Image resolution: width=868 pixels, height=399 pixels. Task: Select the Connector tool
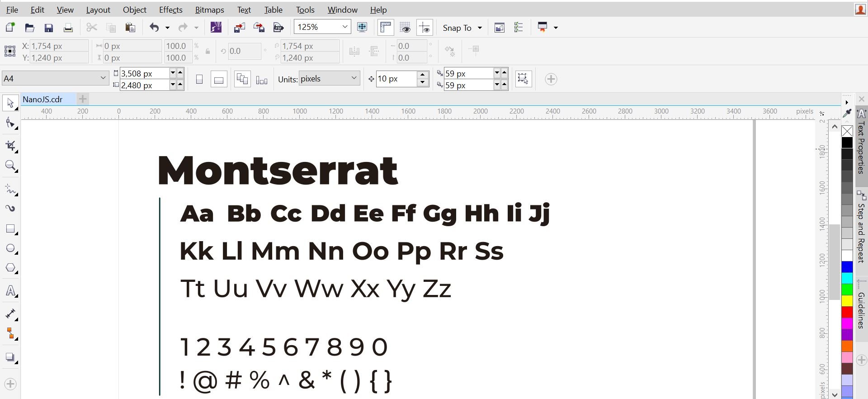point(11,334)
